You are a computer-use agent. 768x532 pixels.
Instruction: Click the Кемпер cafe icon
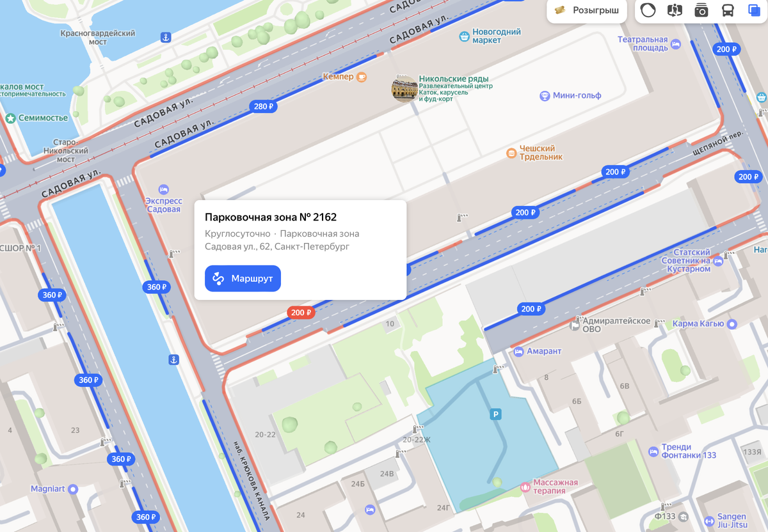coord(362,77)
